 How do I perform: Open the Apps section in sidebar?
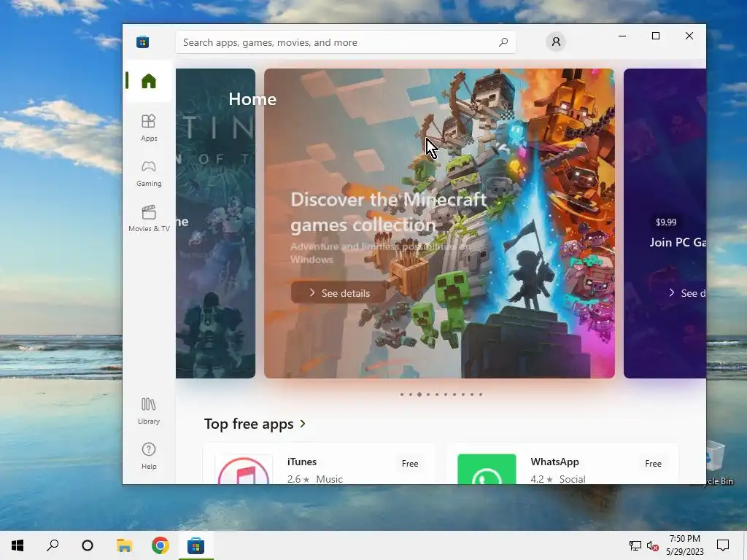pos(149,128)
